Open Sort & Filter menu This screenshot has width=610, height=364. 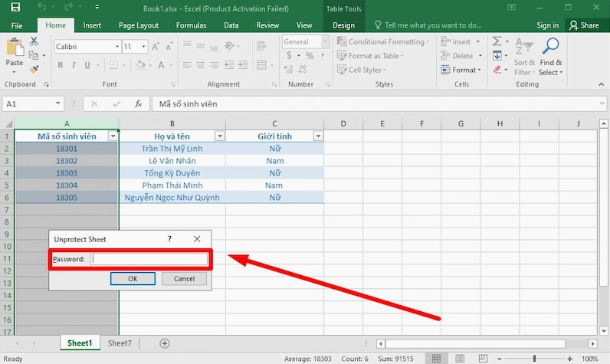(524, 57)
